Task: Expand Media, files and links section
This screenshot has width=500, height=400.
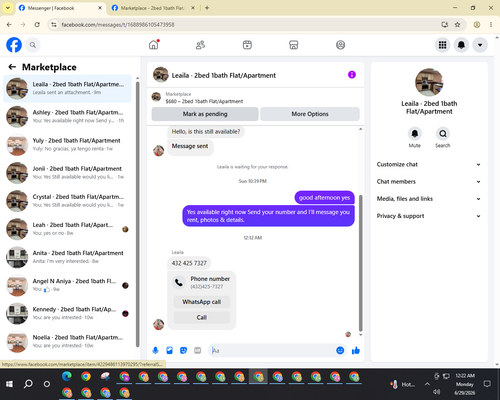Action: pyautogui.click(x=429, y=199)
